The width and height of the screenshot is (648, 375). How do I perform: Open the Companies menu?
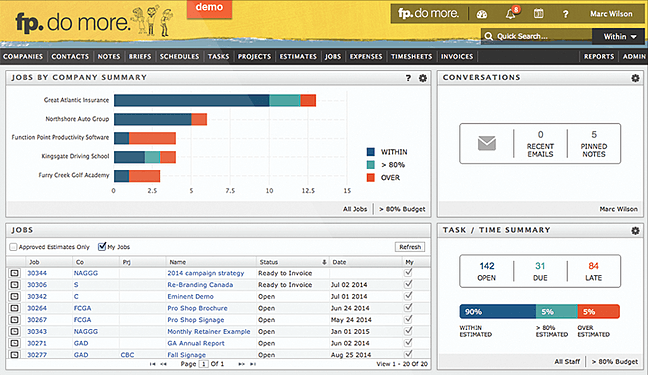tap(23, 57)
